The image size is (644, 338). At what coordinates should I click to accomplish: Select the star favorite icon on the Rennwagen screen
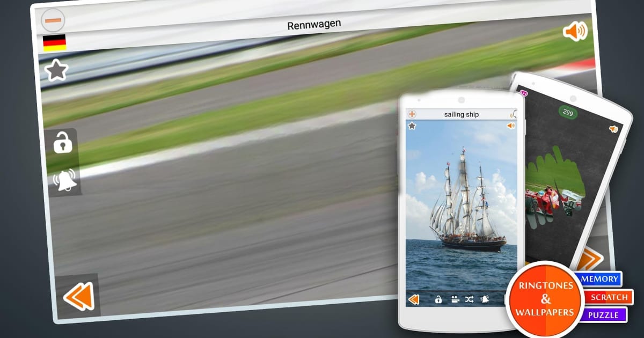pos(55,70)
